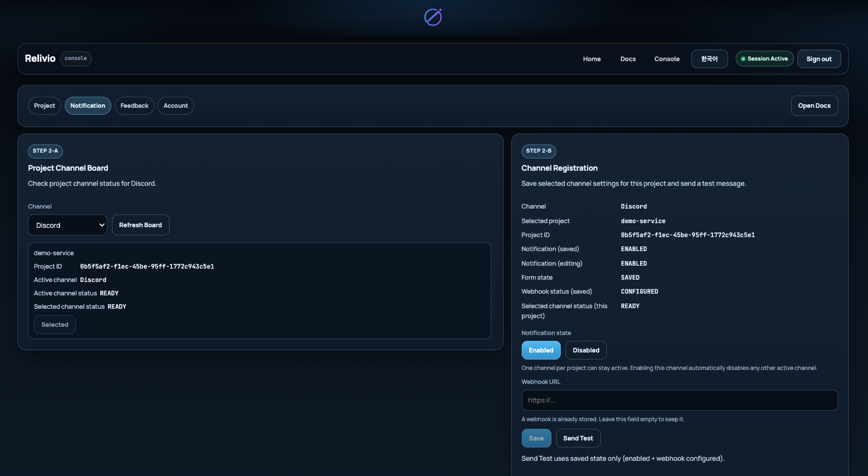Click inside the Webhook URL input field
868x476 pixels.
pyautogui.click(x=679, y=400)
